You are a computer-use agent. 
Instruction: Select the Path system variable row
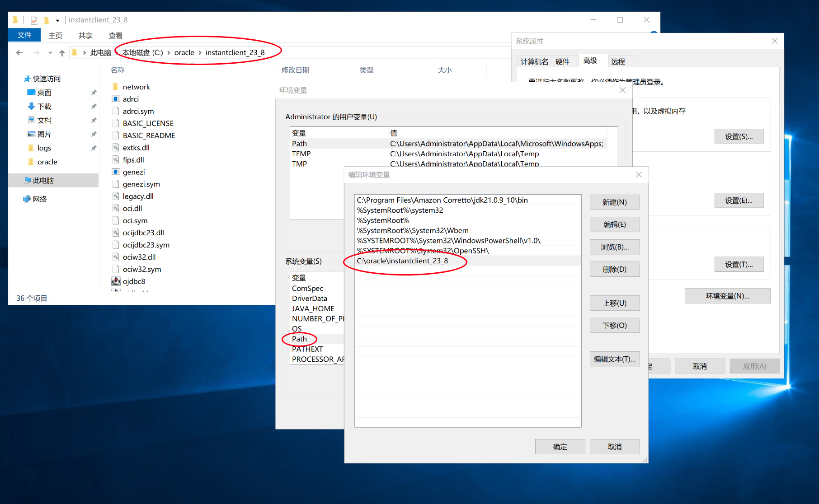[299, 339]
